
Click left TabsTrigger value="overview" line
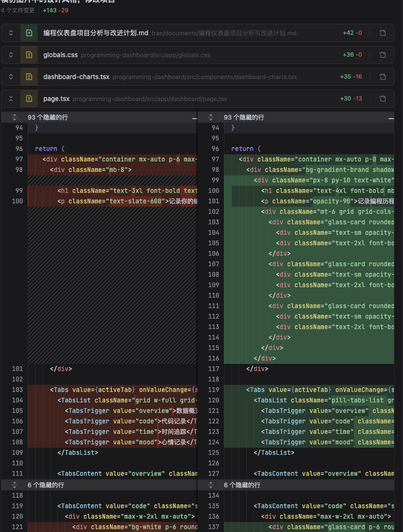[112, 411]
